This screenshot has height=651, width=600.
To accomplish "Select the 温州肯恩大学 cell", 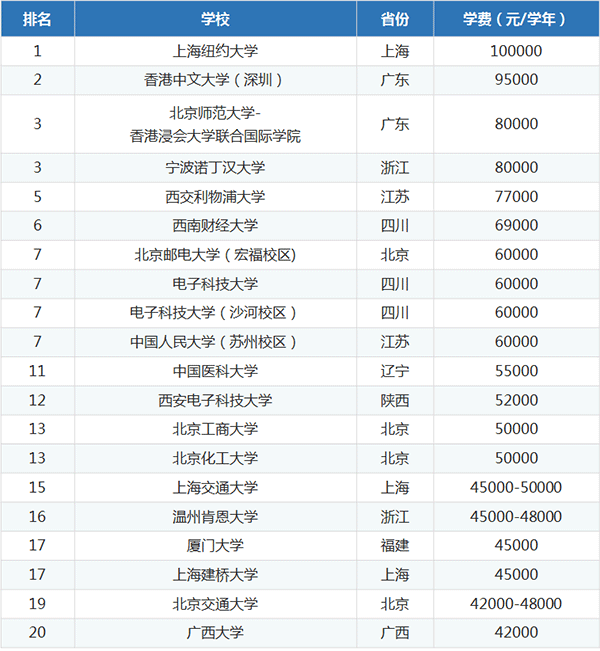I will (215, 516).
